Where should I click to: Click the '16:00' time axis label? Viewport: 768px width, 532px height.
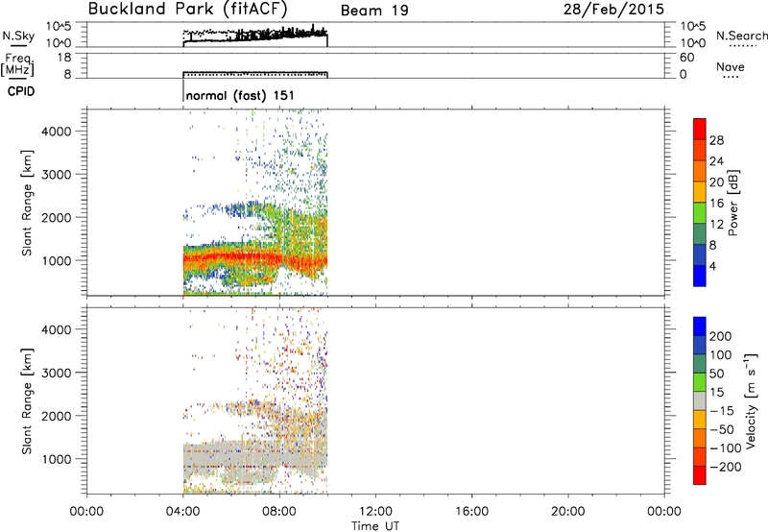tap(471, 512)
